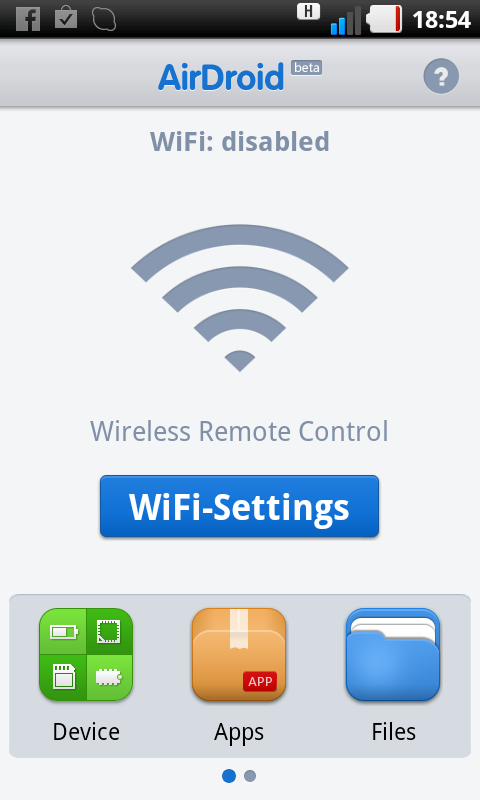Viewport: 480px width, 800px height.
Task: Tap the Device label text
Action: (x=86, y=732)
